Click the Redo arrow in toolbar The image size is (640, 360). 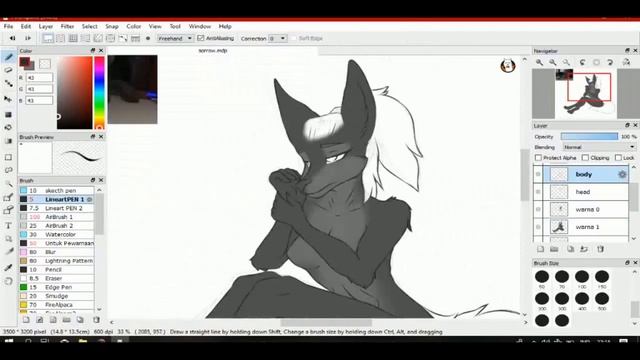click(28, 38)
